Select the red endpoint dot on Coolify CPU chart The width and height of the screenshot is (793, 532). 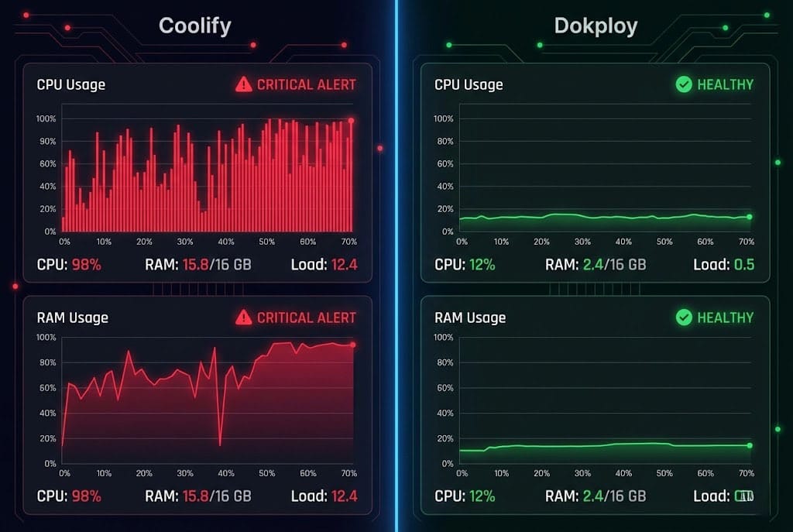click(351, 121)
